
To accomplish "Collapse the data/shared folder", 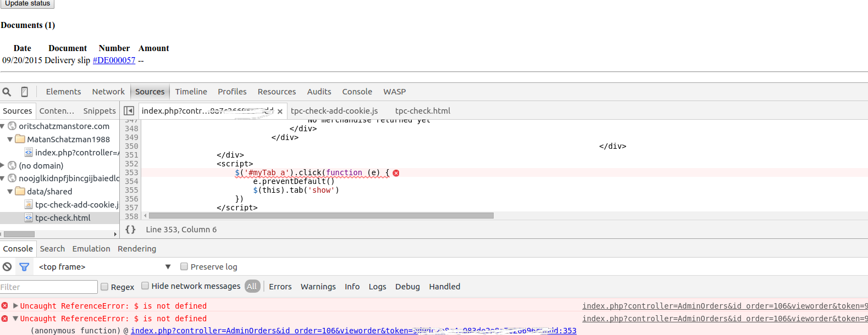I will (x=10, y=192).
